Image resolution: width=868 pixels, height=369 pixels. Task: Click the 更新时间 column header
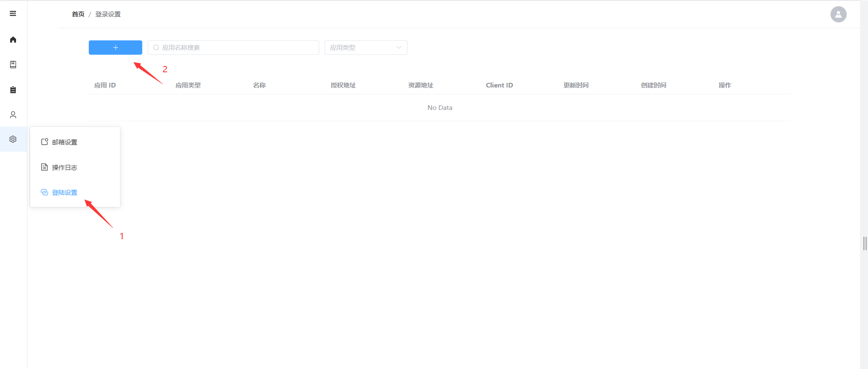(576, 85)
